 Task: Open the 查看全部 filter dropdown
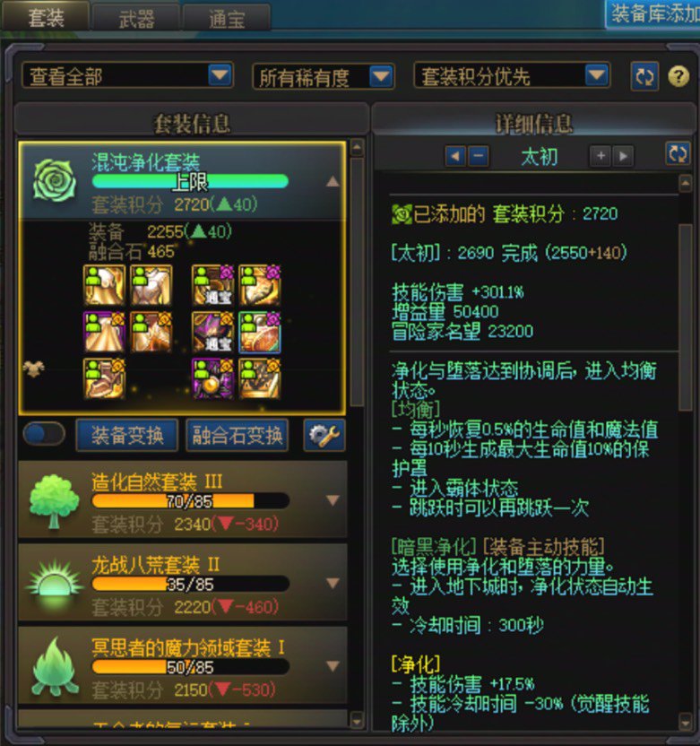coord(127,75)
